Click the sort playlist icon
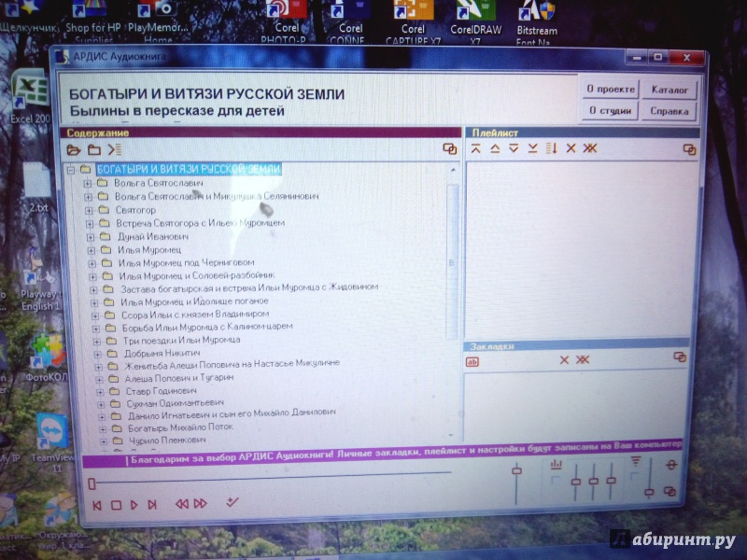This screenshot has width=747, height=560. coord(552,148)
